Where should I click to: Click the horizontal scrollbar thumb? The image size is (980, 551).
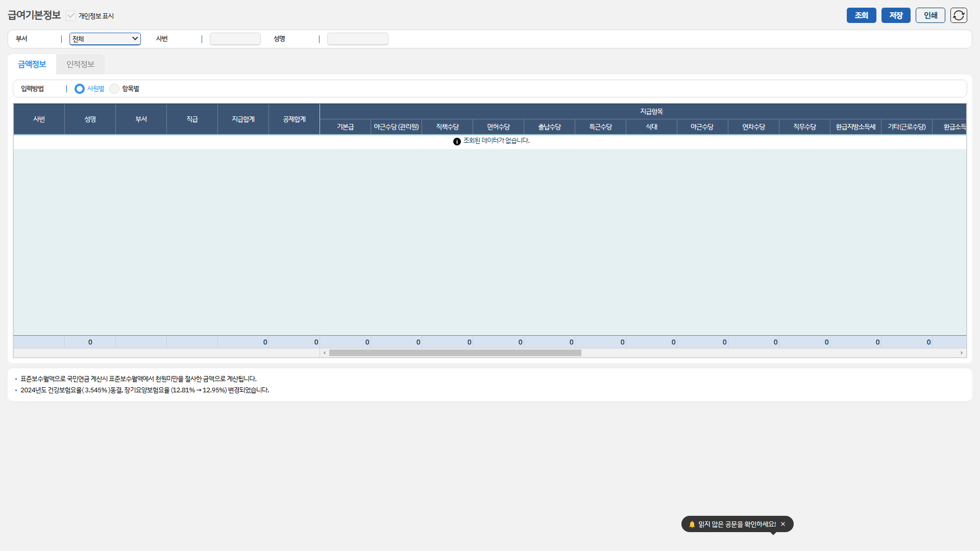[x=455, y=353]
